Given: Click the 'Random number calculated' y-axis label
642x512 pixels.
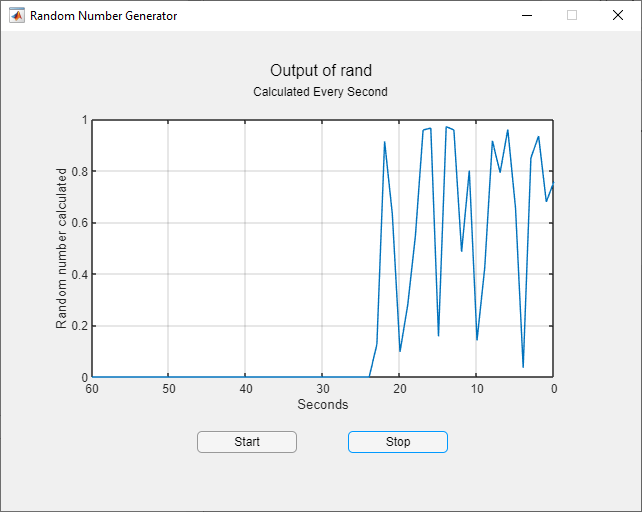Looking at the screenshot, I should 61,248.
